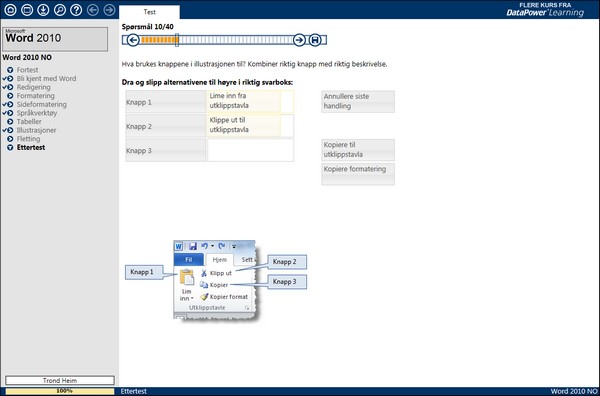Open the Lim inn dropdown arrow

pyautogui.click(x=192, y=298)
